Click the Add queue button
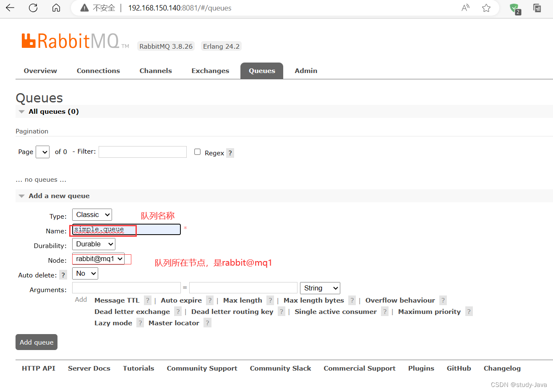 point(36,342)
